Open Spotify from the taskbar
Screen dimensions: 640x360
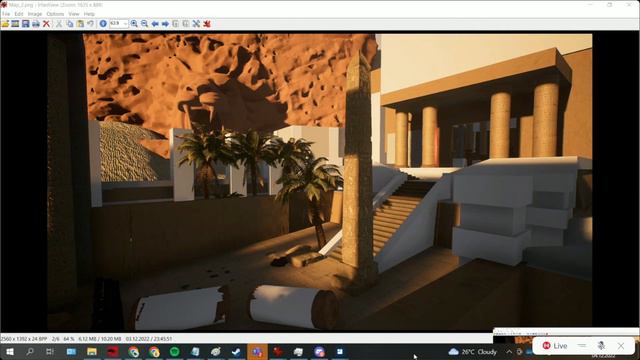coord(174,351)
